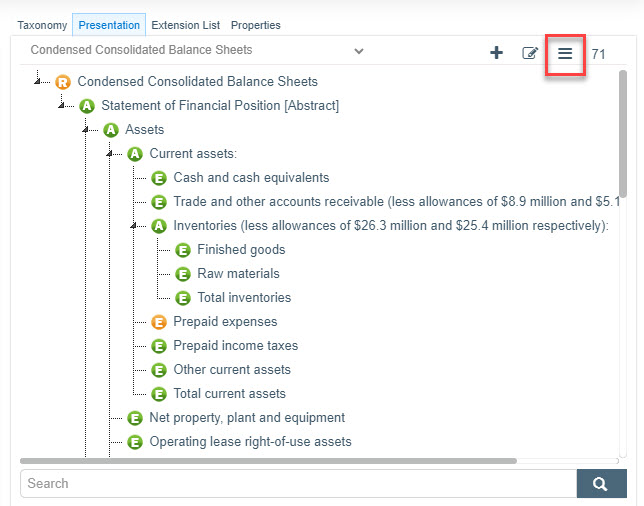Click the search magnifier button

pyautogui.click(x=600, y=483)
